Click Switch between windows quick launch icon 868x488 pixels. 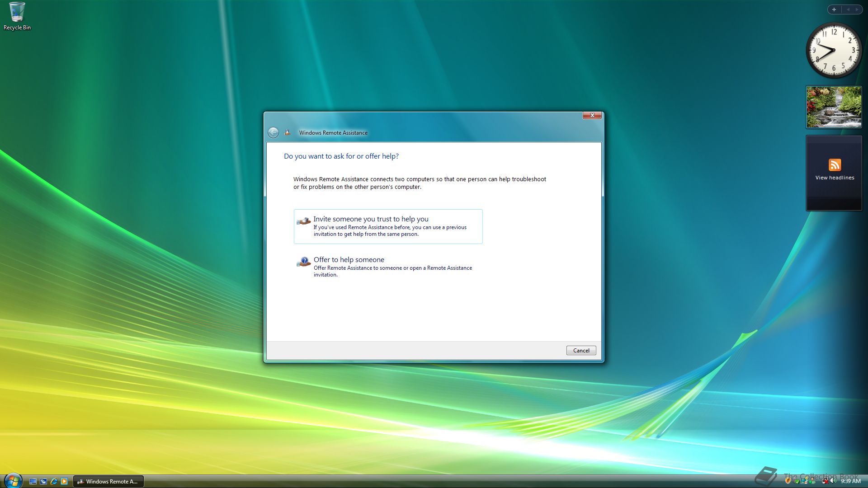[x=43, y=481]
